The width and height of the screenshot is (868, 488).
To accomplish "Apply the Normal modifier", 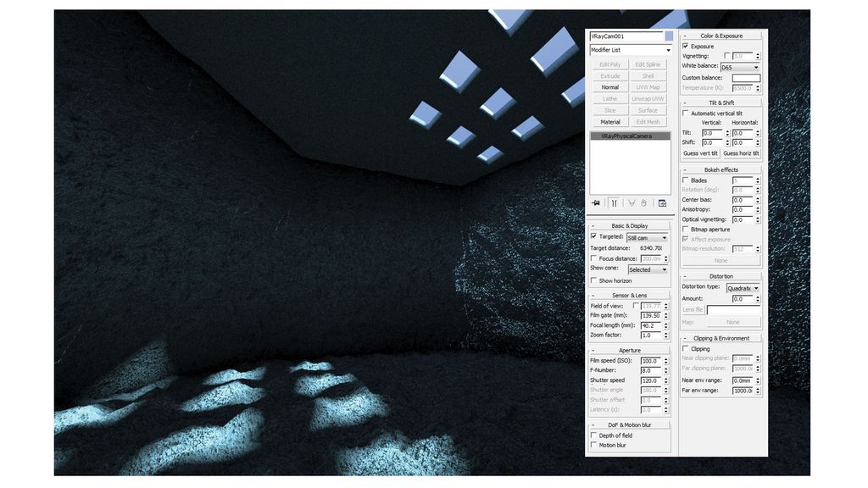I will [609, 87].
